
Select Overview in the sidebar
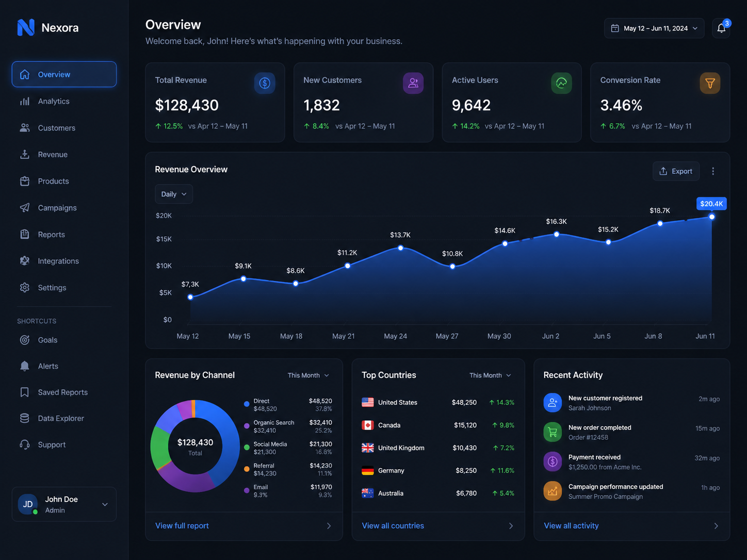click(x=64, y=74)
